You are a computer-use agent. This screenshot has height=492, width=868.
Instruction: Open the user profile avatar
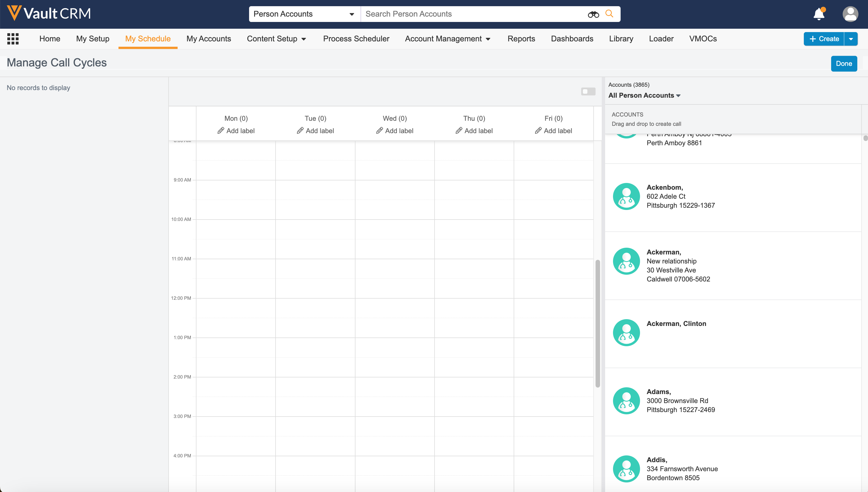(850, 14)
